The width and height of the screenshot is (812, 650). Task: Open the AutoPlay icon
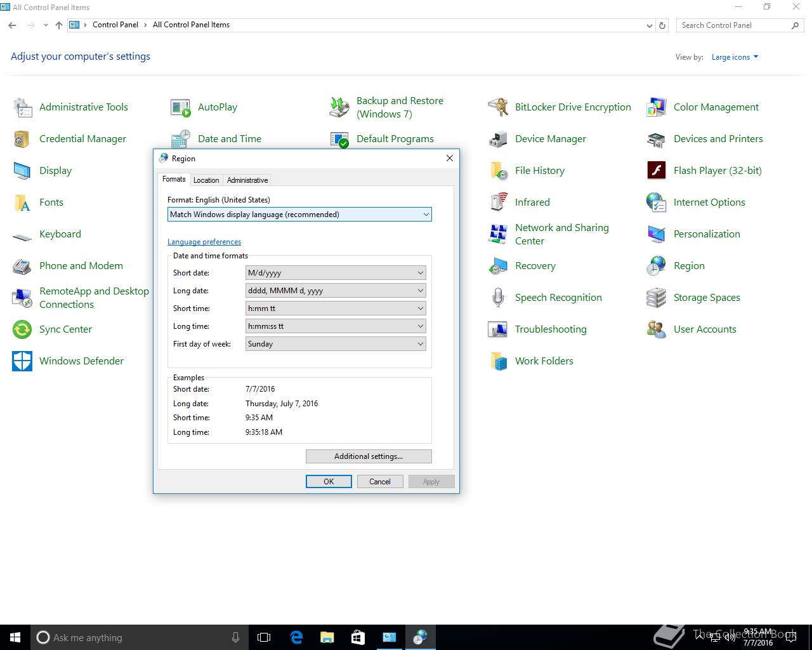(x=181, y=107)
